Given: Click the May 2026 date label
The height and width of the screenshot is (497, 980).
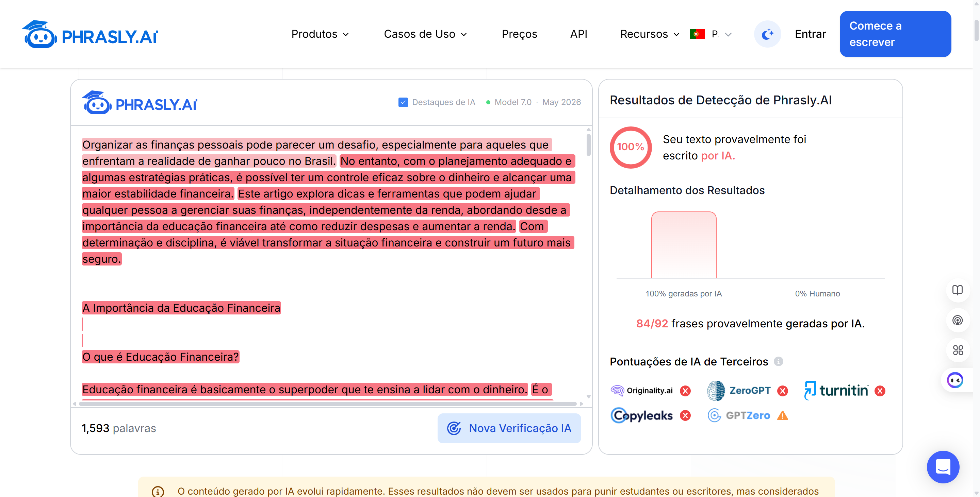Looking at the screenshot, I should (561, 102).
